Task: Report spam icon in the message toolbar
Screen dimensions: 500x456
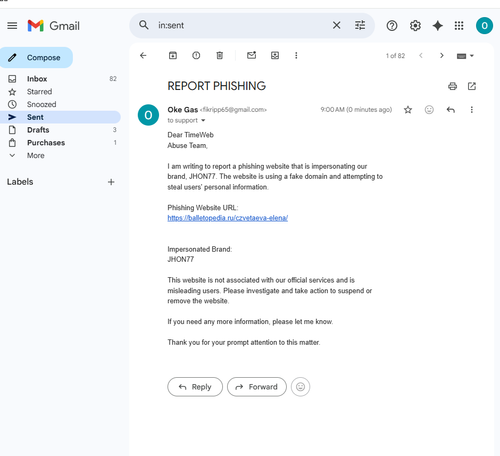Action: point(196,55)
